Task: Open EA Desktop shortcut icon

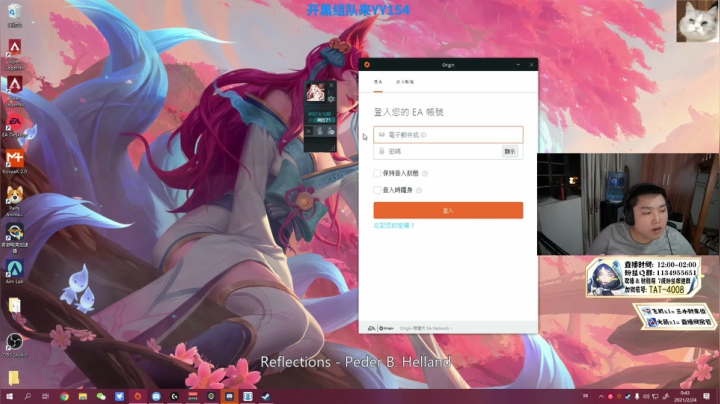Action: click(x=15, y=126)
